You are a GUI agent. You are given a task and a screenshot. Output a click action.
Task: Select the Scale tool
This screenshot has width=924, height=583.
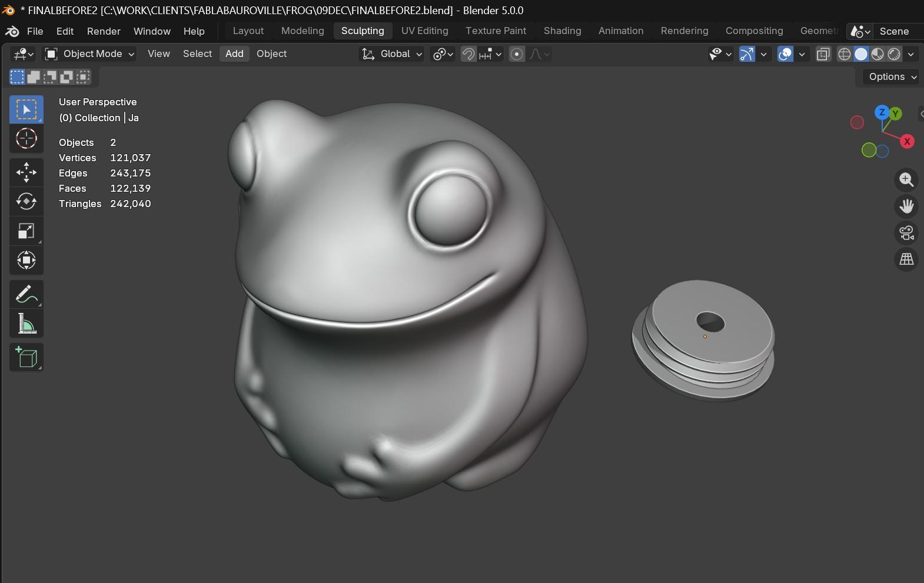pos(26,231)
